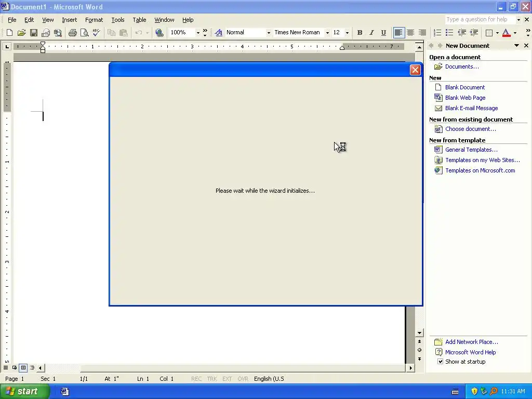Screen dimensions: 532x399
Task: Save the document with floppy icon
Action: click(34, 33)
